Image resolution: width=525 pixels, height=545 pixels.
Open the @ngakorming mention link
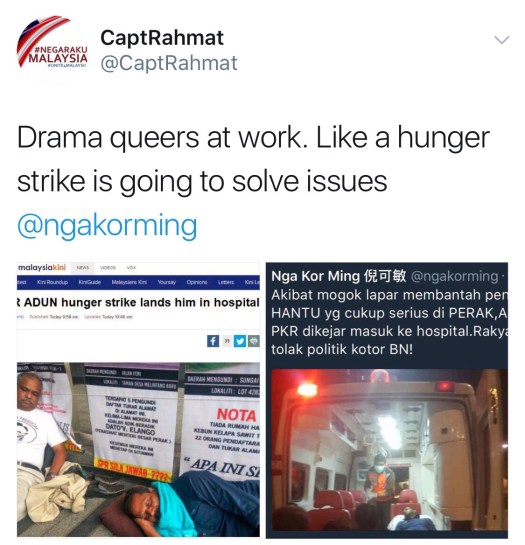[x=107, y=226]
